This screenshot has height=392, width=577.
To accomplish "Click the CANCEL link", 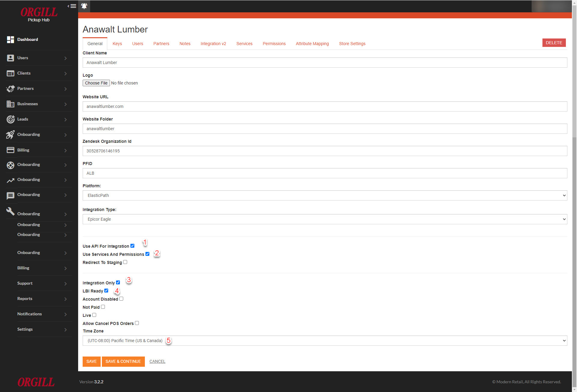I will (157, 361).
